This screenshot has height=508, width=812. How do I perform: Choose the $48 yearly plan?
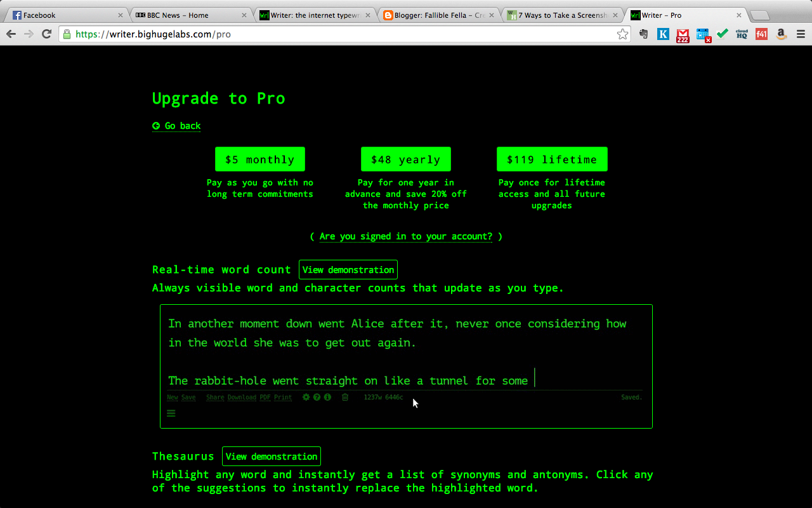point(406,159)
